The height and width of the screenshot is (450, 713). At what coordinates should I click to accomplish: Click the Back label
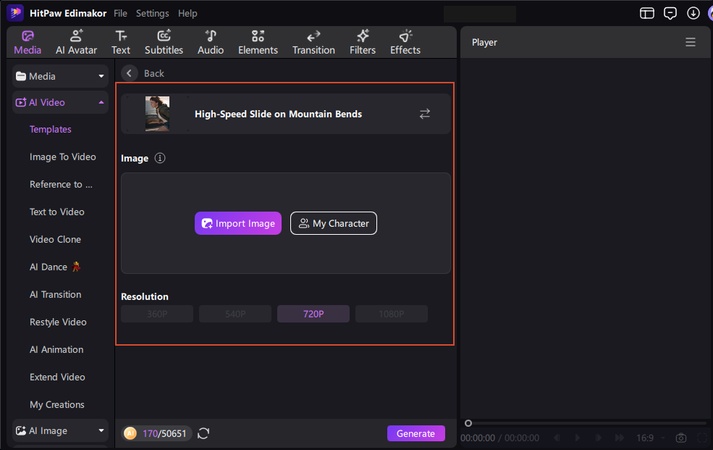(x=154, y=73)
